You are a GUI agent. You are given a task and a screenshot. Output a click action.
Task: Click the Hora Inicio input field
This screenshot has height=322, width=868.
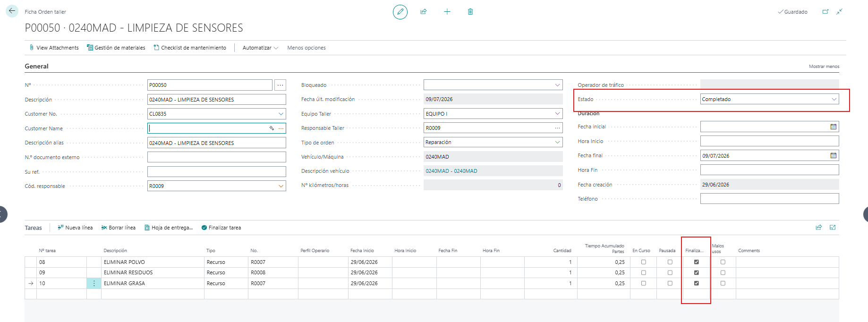(x=769, y=141)
